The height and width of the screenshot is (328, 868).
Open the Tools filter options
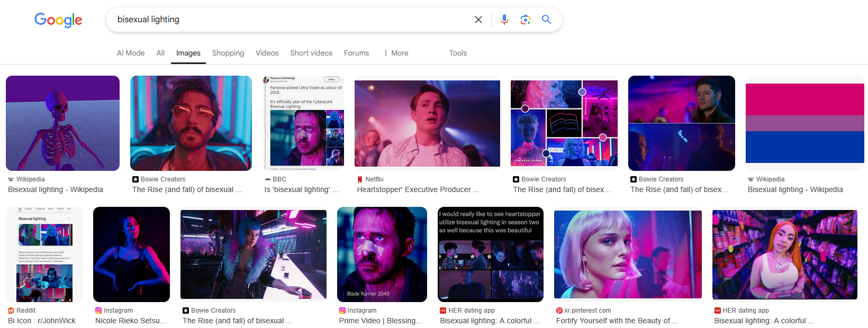pos(458,53)
